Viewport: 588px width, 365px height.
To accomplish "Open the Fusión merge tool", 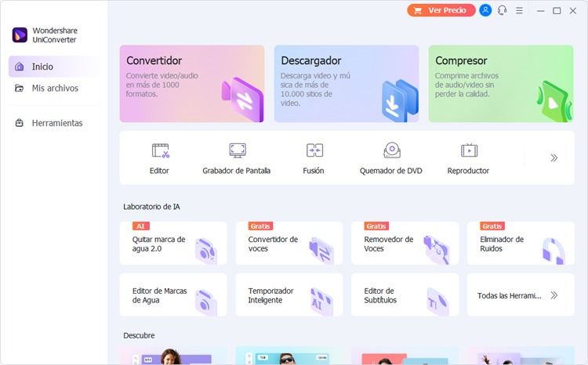I will coord(314,150).
